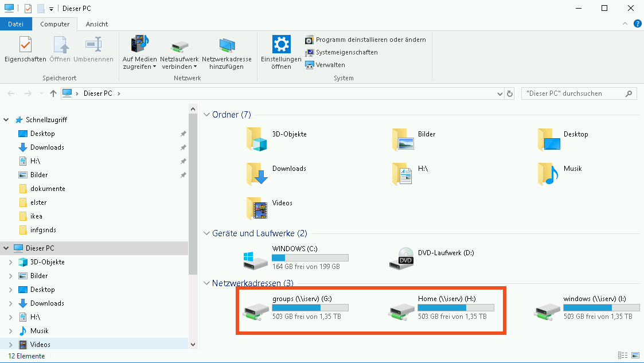Select the 3D-Objekte folder icon
The image size is (644, 363).
pyautogui.click(x=257, y=139)
